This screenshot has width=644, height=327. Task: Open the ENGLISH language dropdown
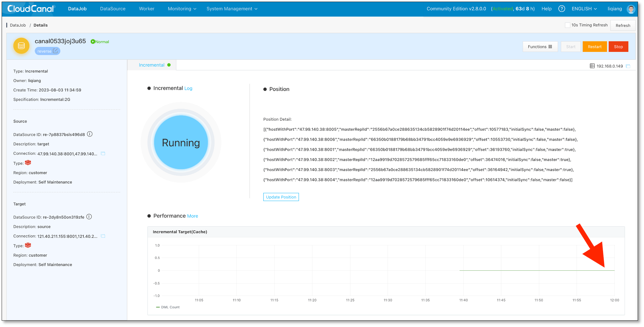(x=584, y=8)
